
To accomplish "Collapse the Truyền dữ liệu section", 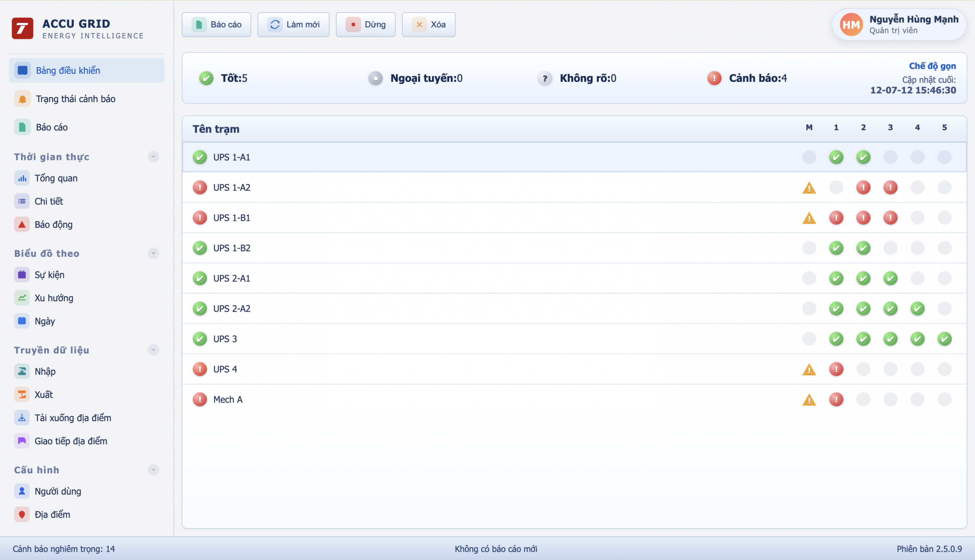I will [153, 350].
